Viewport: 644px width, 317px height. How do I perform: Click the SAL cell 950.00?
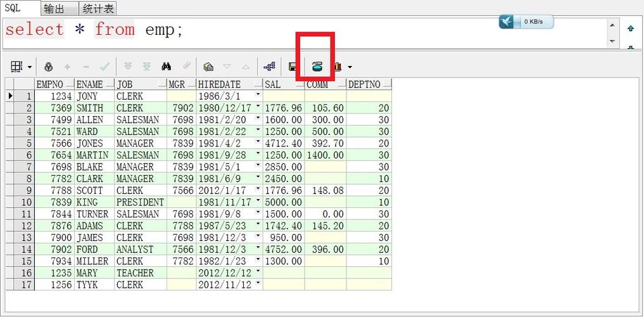[x=284, y=238]
